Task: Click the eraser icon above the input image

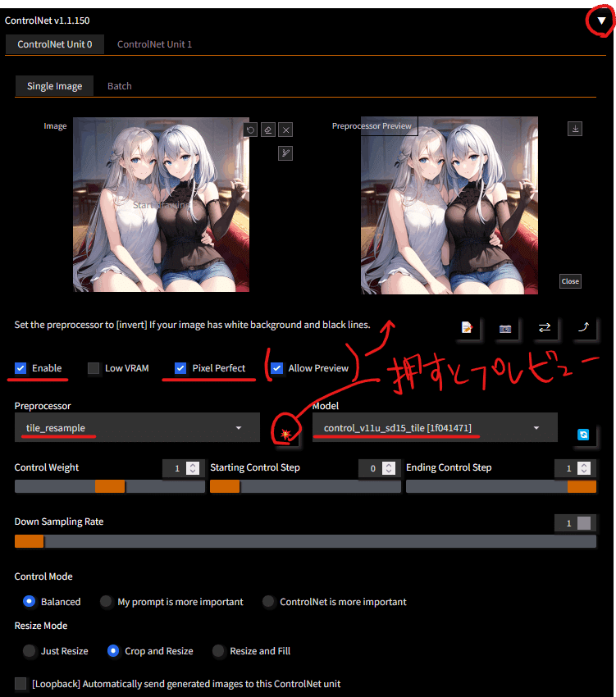Action: click(x=268, y=130)
